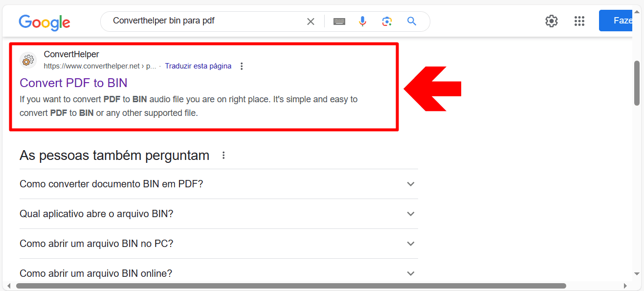Expand 'Como abrir um arquivo BIN online?'
This screenshot has width=644, height=291.
point(411,273)
